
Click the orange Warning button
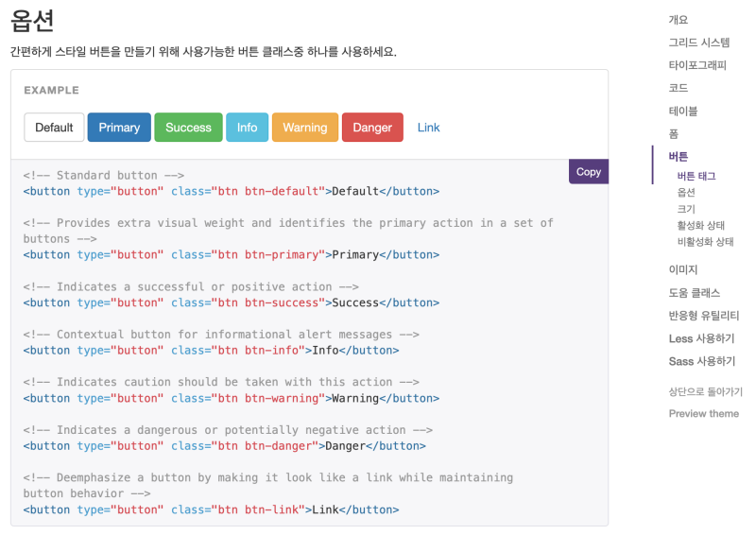tap(305, 128)
